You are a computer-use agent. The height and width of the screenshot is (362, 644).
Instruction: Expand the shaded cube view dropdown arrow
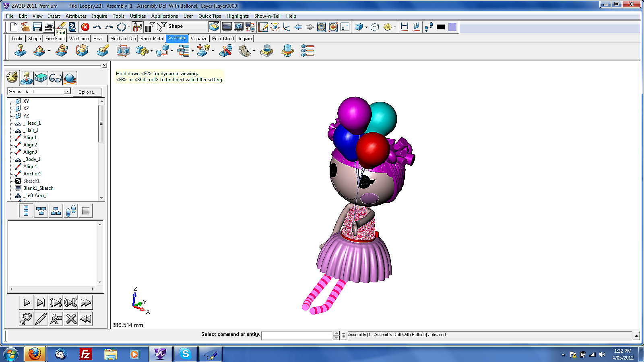tap(366, 27)
